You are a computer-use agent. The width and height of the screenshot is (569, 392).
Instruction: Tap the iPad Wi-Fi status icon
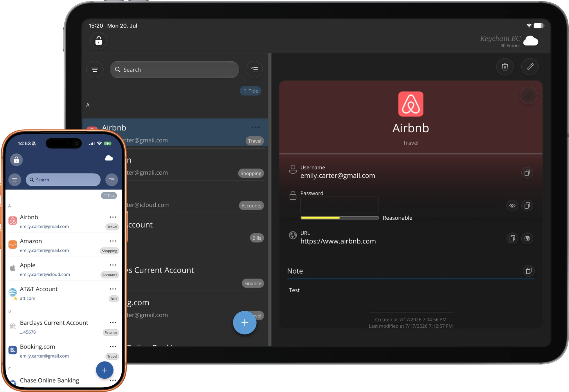pyautogui.click(x=529, y=26)
